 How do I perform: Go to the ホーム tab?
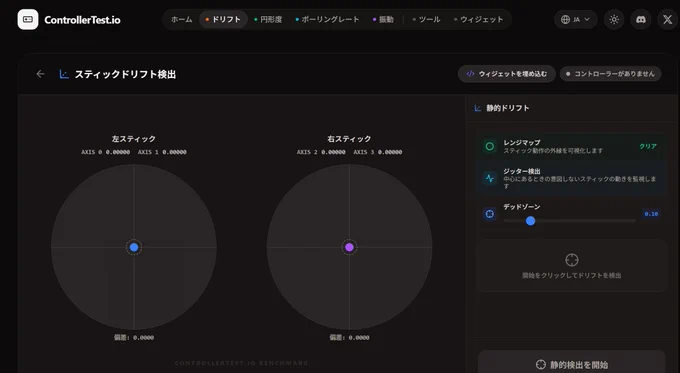181,20
